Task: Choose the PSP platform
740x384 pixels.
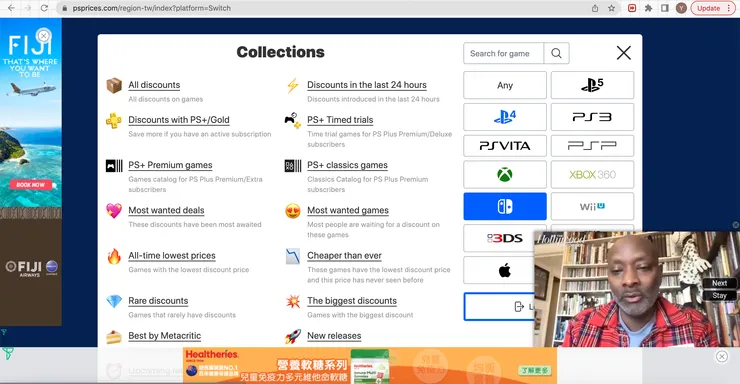Action: click(x=592, y=146)
